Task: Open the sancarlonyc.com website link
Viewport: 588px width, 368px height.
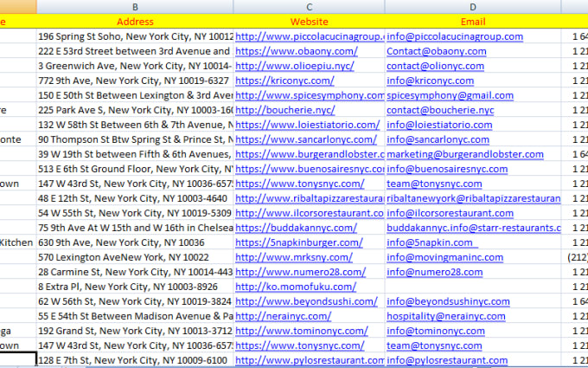Action: [x=306, y=139]
